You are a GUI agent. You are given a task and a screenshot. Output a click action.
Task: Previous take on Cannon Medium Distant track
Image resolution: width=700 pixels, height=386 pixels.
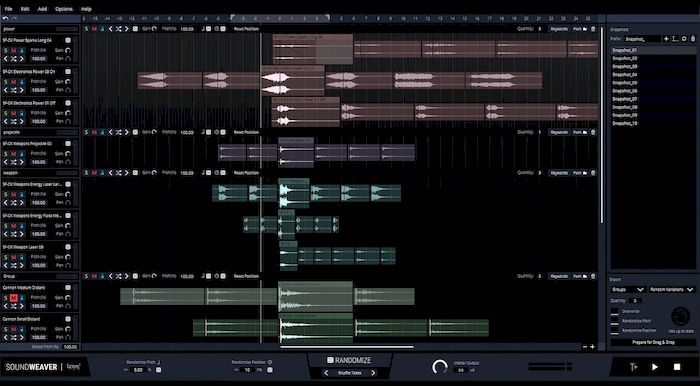pos(6,306)
